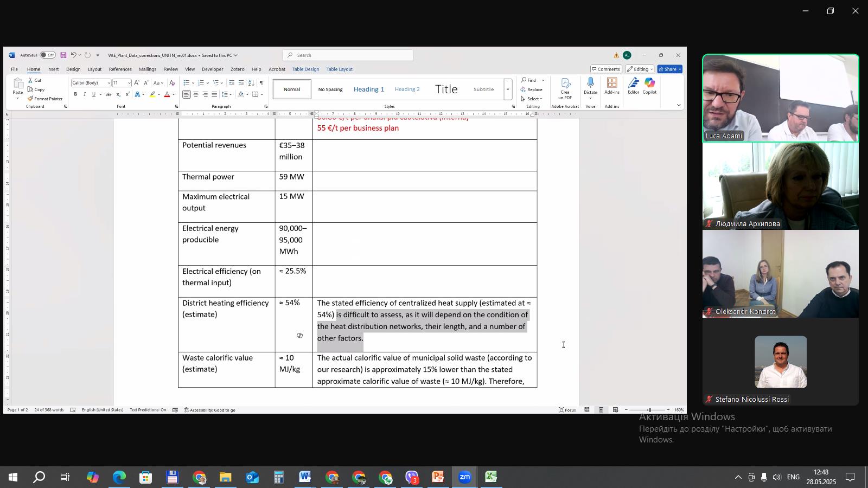Screen dimensions: 868x488
Task: Click the Search box in title bar
Action: point(347,55)
